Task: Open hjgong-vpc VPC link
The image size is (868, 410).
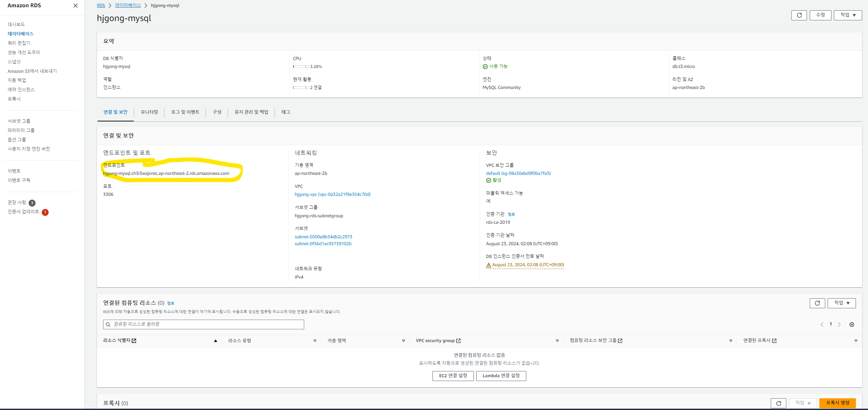Action: click(332, 194)
